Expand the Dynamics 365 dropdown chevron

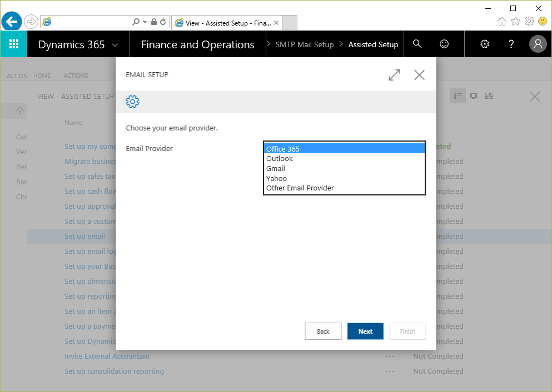pos(115,45)
